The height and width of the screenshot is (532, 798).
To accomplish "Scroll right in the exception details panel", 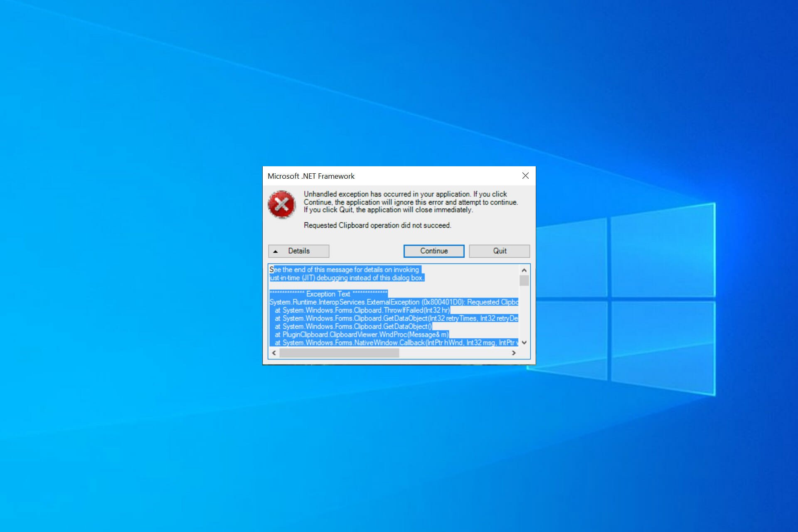I will click(513, 353).
